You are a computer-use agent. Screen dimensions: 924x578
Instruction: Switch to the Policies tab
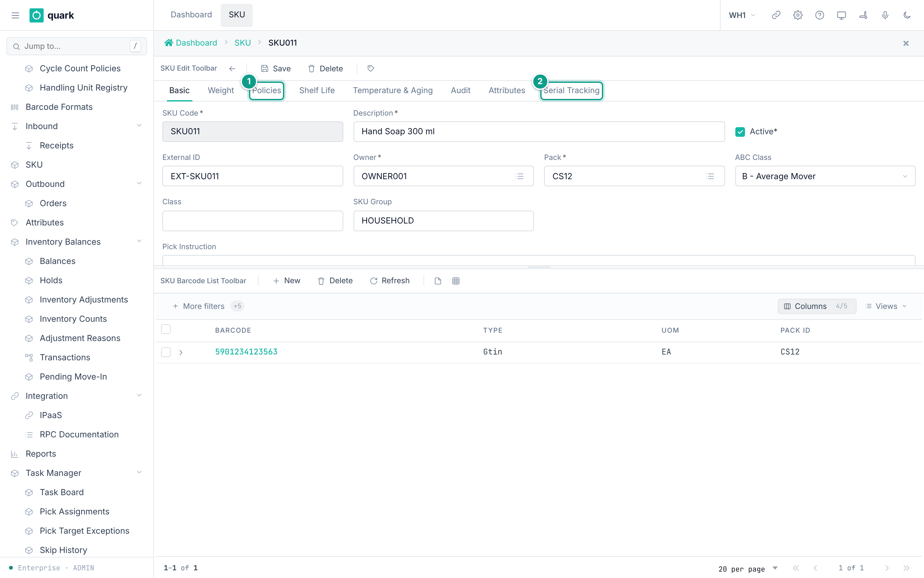tap(267, 91)
